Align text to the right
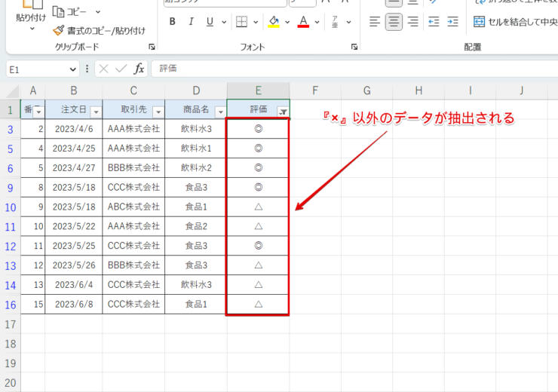This screenshot has height=392, width=558. (x=412, y=21)
